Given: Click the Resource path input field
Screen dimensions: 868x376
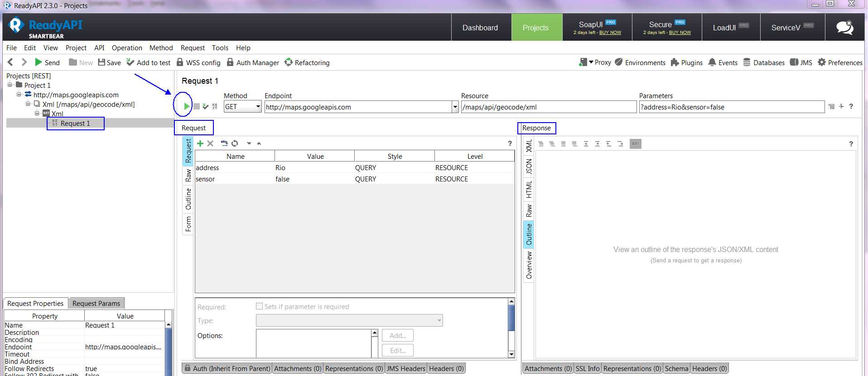Looking at the screenshot, I should (x=549, y=107).
